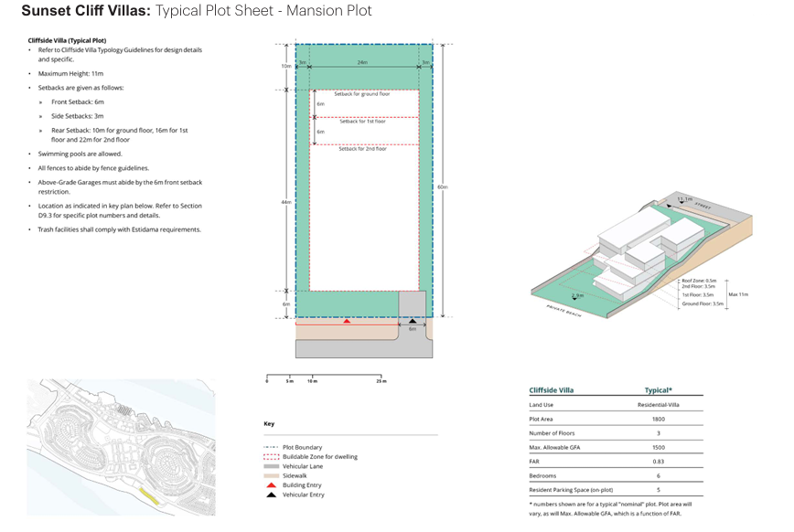
Task: Click the grey Vehicular Lane legend swatch
Action: click(x=271, y=466)
